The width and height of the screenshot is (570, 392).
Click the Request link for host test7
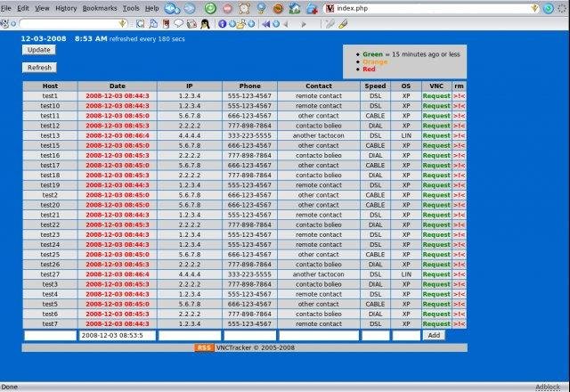coord(436,324)
